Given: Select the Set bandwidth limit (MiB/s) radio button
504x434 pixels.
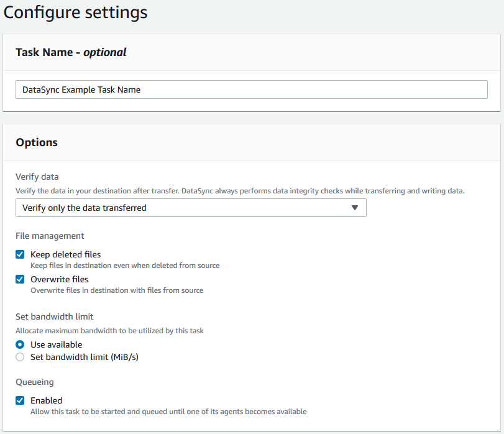Looking at the screenshot, I should pos(19,357).
